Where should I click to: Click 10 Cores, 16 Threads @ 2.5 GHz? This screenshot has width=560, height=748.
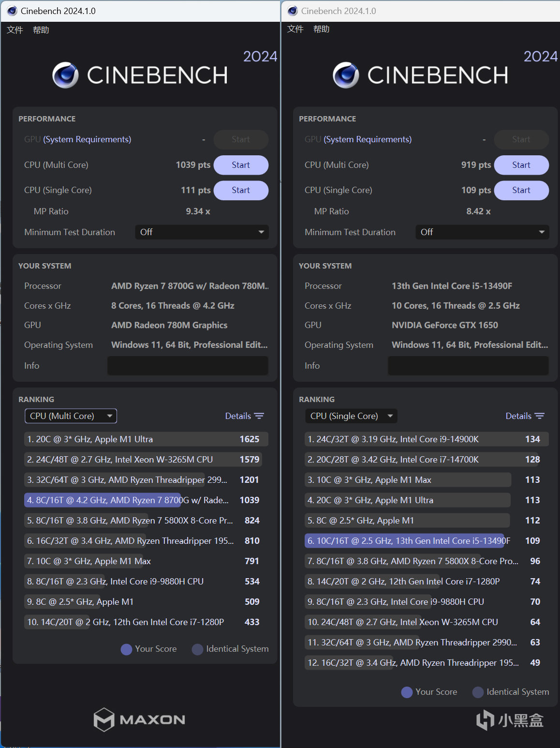456,306
